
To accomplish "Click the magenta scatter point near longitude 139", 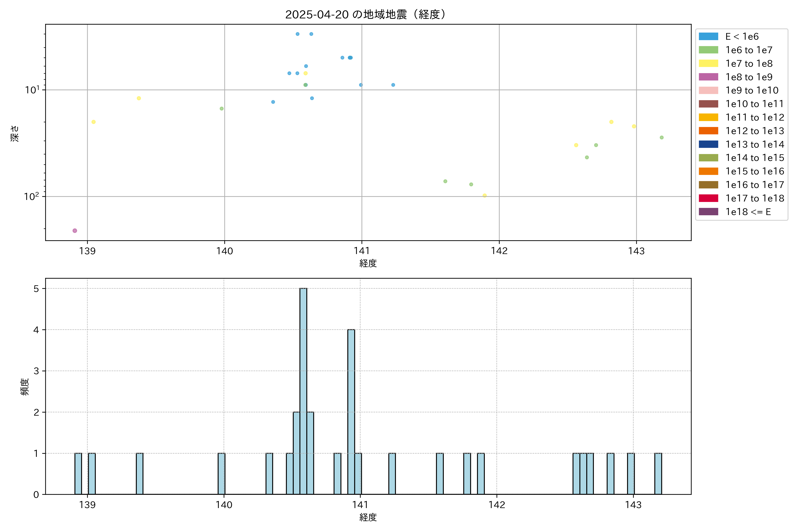I will tap(75, 231).
